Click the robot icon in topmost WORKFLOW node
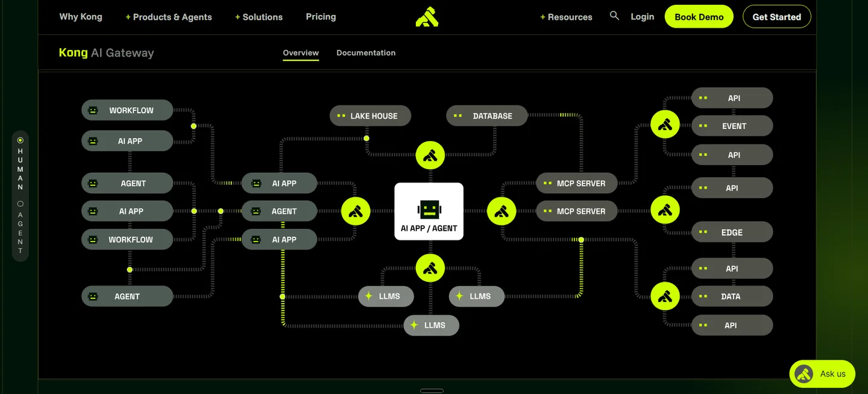This screenshot has width=868, height=394. click(93, 110)
